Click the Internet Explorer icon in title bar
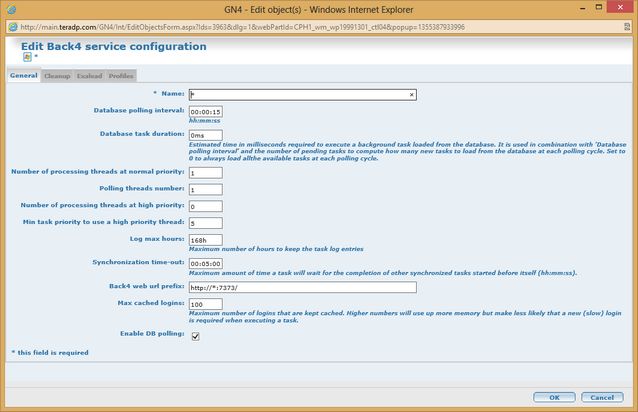This screenshot has height=412, width=638. [11, 9]
